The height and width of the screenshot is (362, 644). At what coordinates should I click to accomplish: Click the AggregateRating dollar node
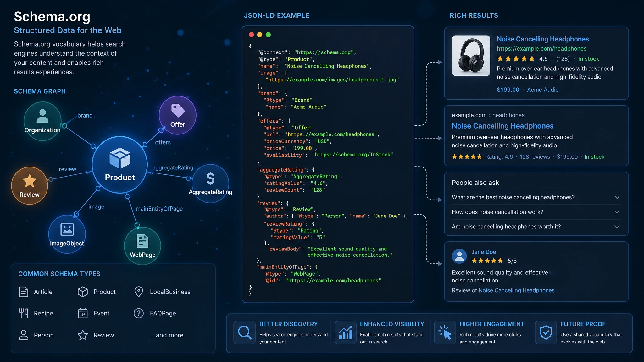pyautogui.click(x=210, y=183)
